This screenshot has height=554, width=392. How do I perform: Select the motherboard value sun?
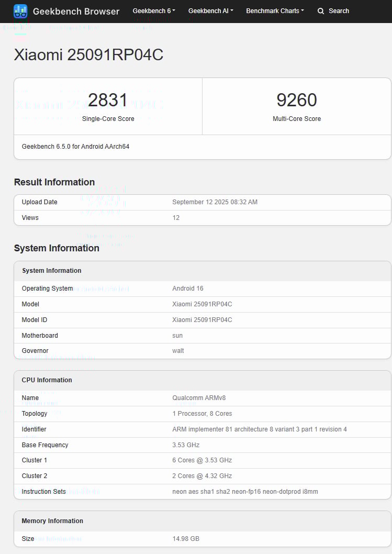coord(177,336)
